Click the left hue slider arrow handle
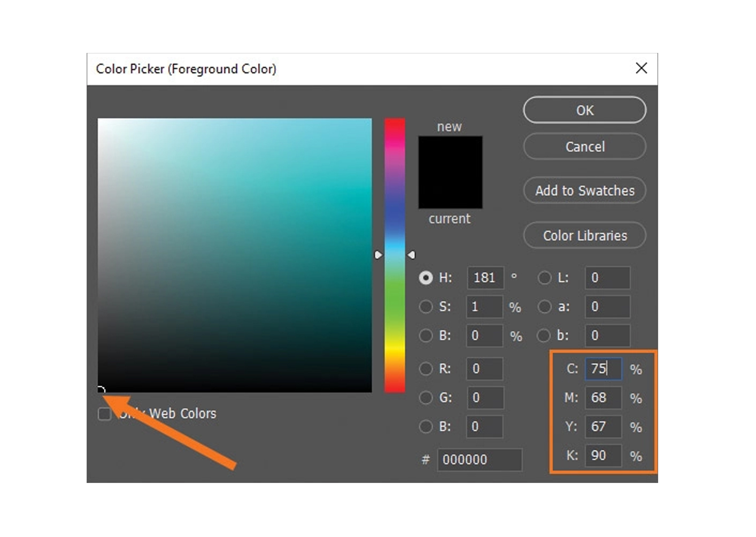This screenshot has width=756, height=537. [x=378, y=255]
